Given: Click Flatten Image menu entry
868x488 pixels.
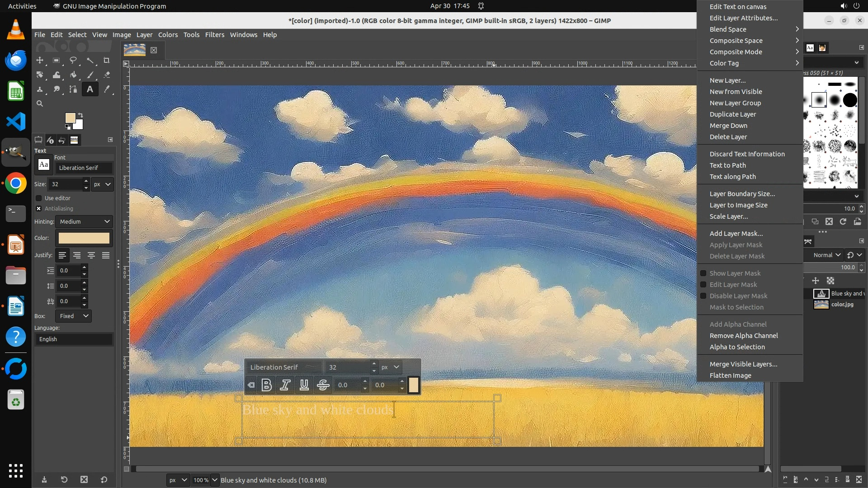Looking at the screenshot, I should 730,375.
